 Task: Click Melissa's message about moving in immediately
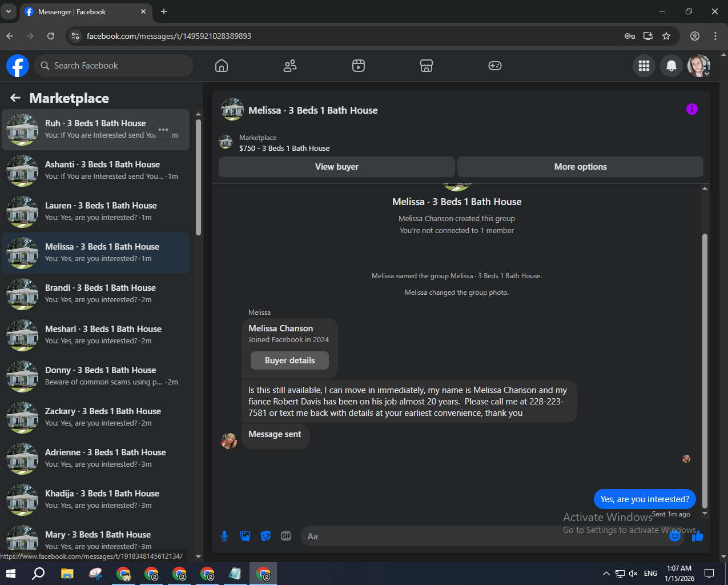409,402
